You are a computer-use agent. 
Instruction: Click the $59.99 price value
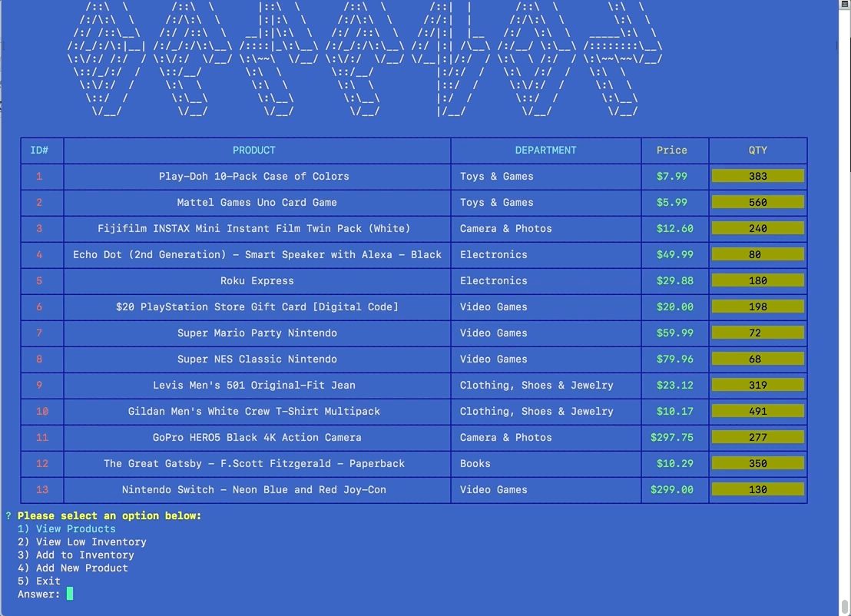coord(674,333)
